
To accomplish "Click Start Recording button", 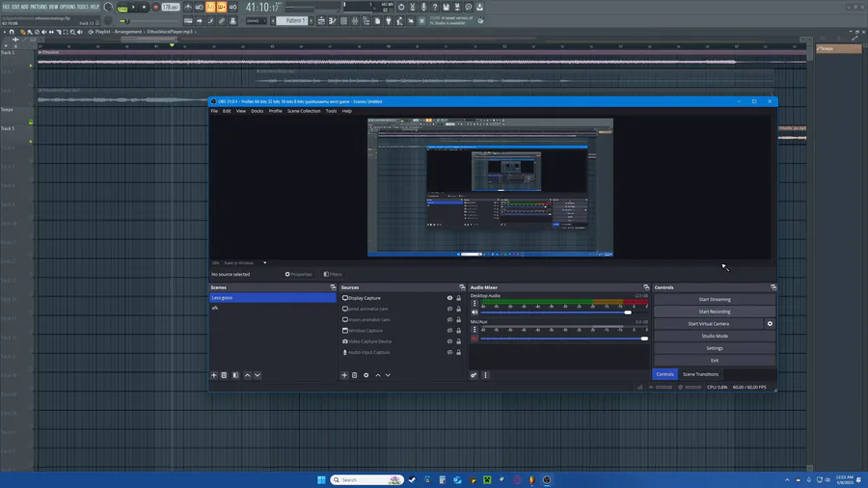I will (x=715, y=312).
